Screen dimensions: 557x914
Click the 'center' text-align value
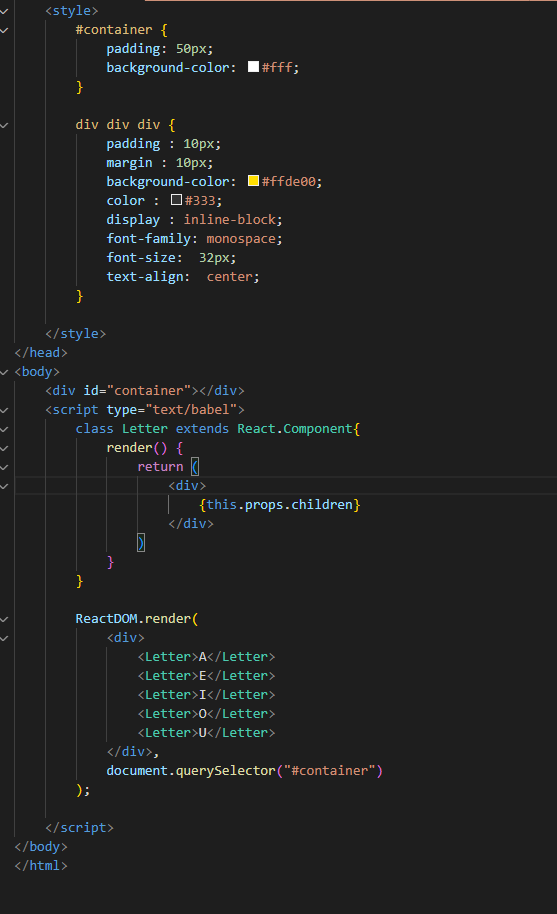coord(230,277)
